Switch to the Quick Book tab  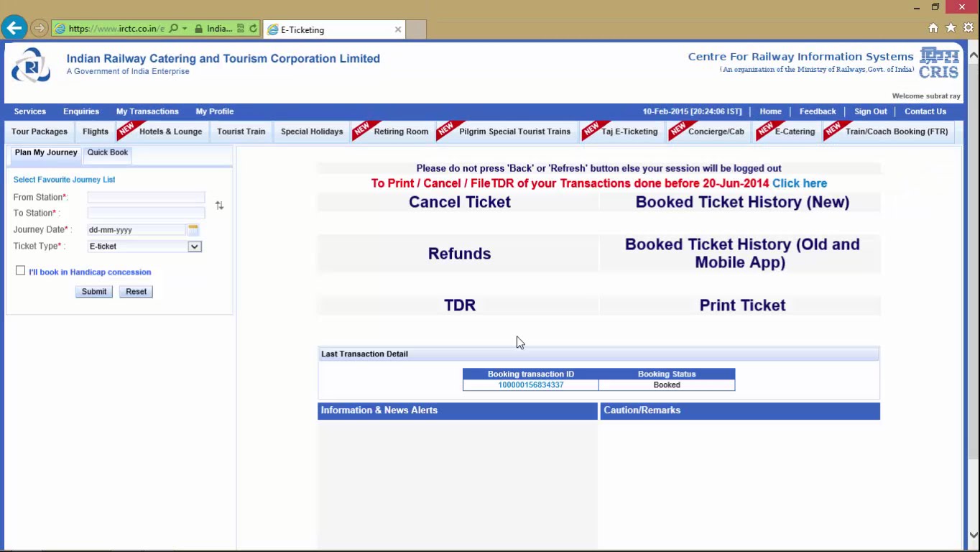(108, 152)
